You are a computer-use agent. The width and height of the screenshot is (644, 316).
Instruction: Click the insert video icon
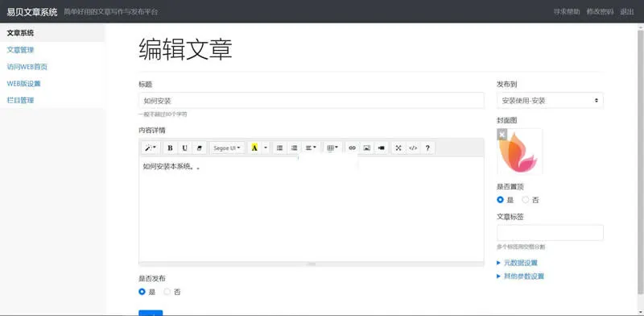point(381,148)
